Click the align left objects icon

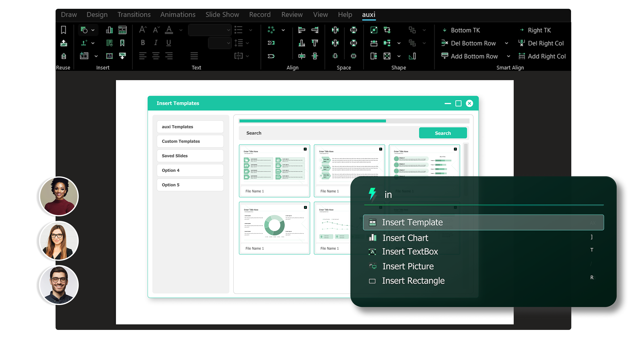pos(301,30)
